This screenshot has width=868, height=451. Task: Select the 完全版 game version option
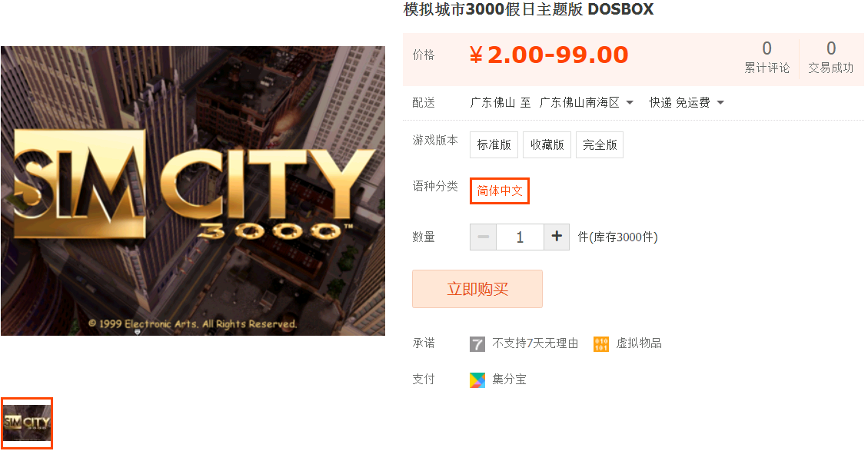(600, 145)
